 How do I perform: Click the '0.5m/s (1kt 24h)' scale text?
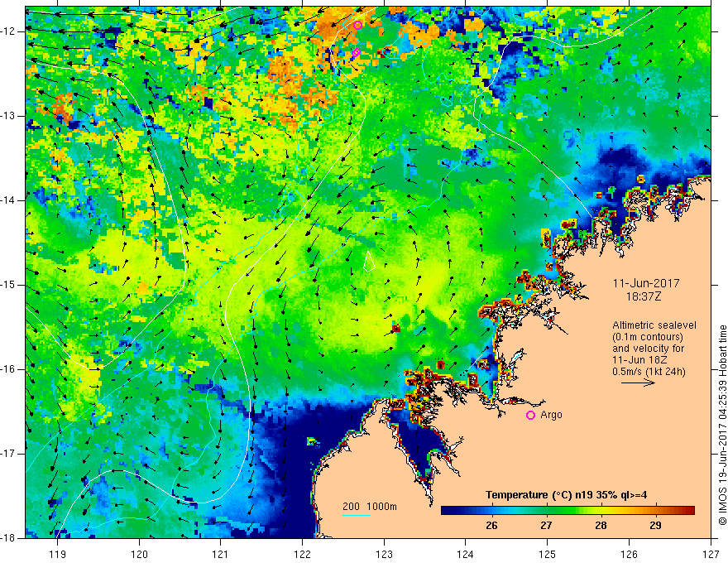click(x=649, y=372)
